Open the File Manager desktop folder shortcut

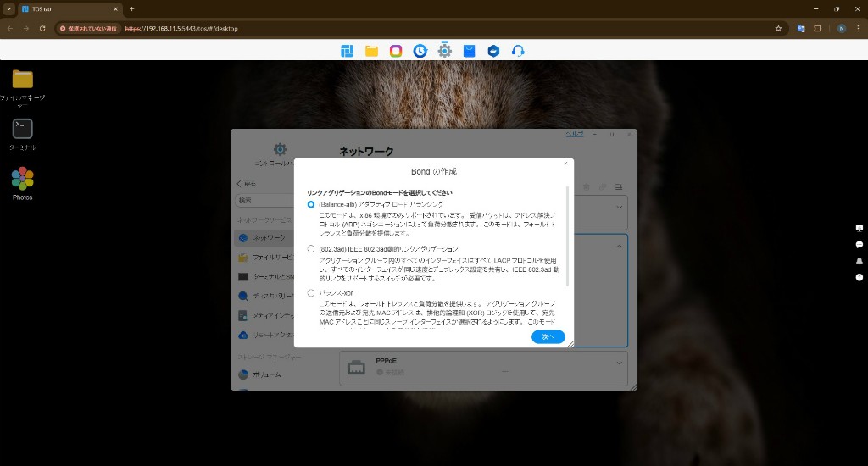[x=23, y=80]
